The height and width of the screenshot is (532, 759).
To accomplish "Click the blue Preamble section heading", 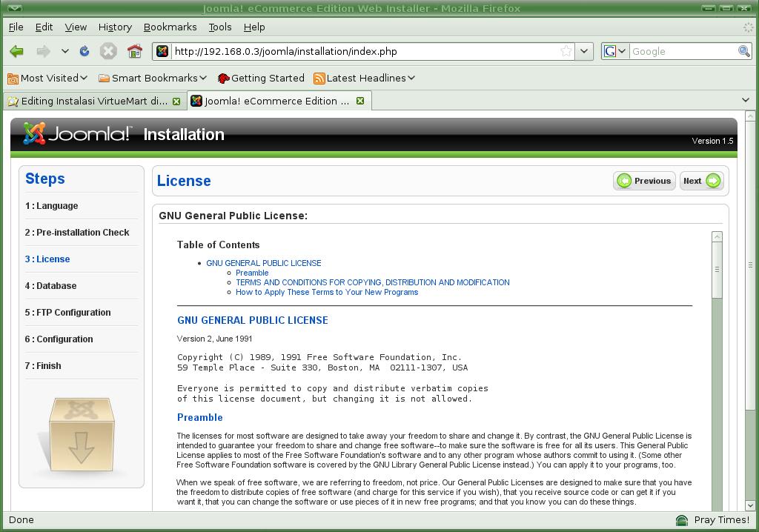I will coord(200,417).
